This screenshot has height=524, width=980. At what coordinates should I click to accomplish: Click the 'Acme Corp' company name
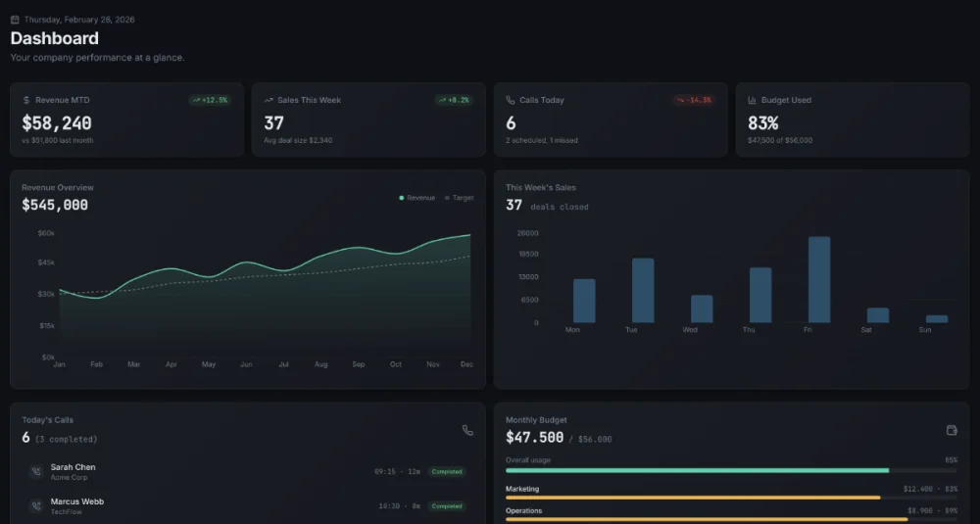tap(70, 478)
